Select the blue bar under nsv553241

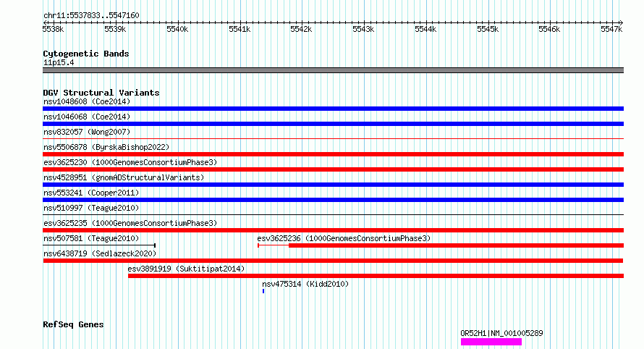coord(333,200)
